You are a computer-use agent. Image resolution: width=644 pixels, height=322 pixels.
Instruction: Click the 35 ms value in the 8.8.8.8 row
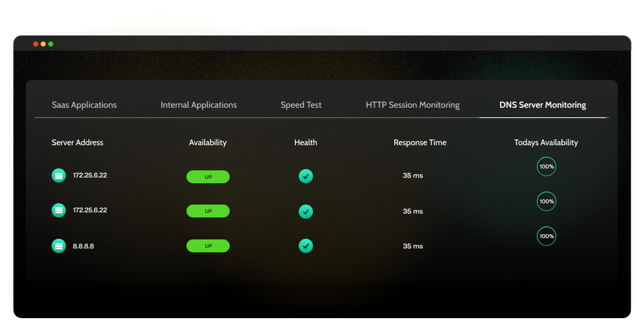(413, 246)
